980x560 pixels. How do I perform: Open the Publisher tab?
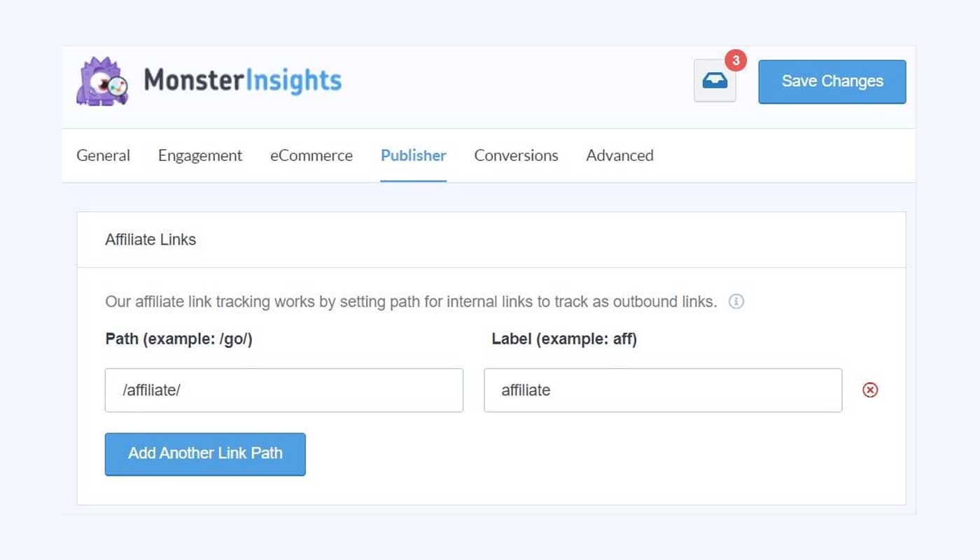click(413, 155)
